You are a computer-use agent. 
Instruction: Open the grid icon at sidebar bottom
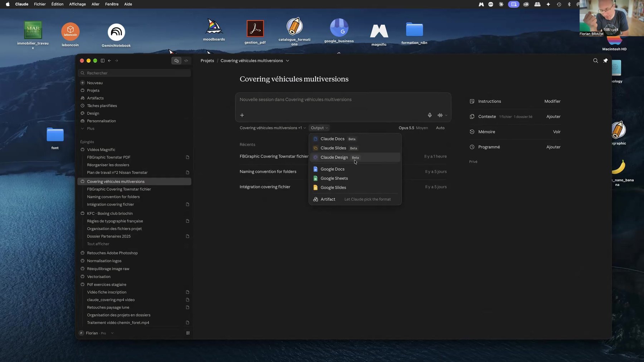[188, 333]
